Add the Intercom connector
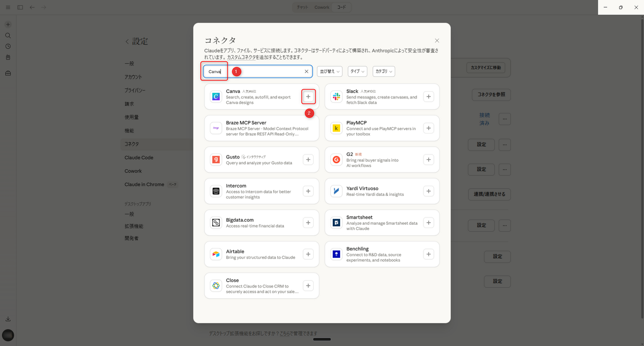The image size is (644, 346). tap(308, 191)
